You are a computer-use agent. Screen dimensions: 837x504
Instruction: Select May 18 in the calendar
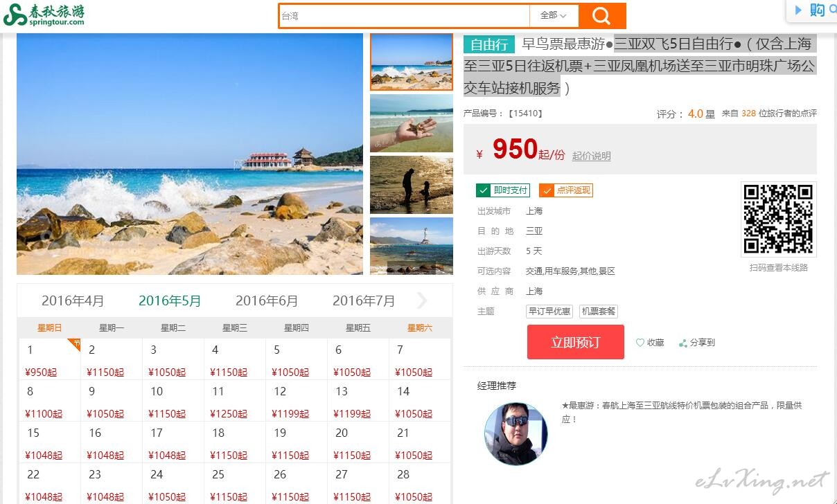pos(235,442)
